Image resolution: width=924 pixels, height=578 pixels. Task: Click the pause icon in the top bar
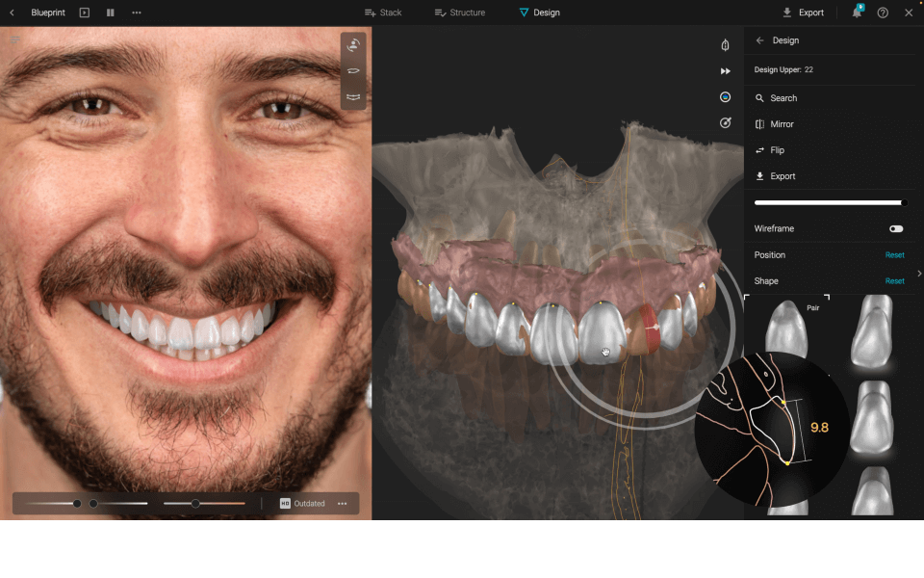point(111,13)
